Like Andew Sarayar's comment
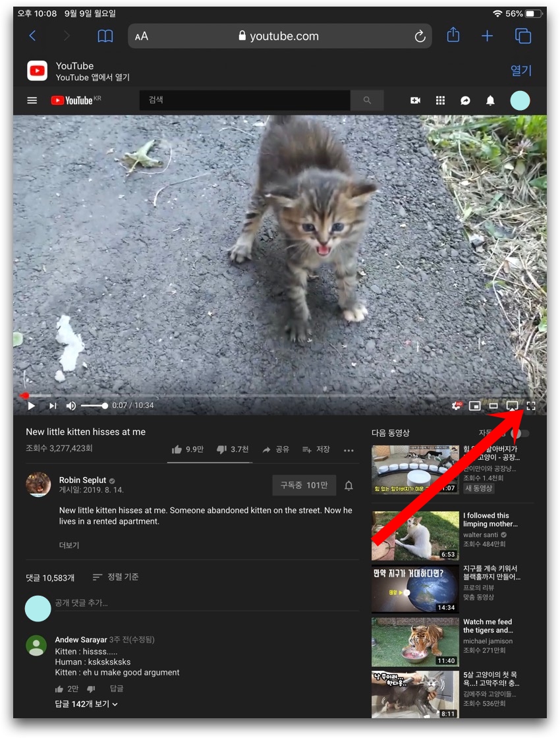The height and width of the screenshot is (738, 560). (59, 689)
